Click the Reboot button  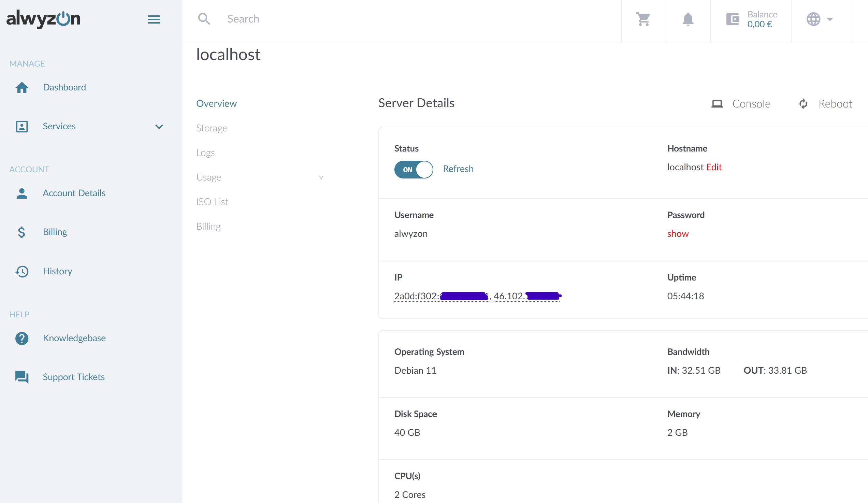coord(825,104)
